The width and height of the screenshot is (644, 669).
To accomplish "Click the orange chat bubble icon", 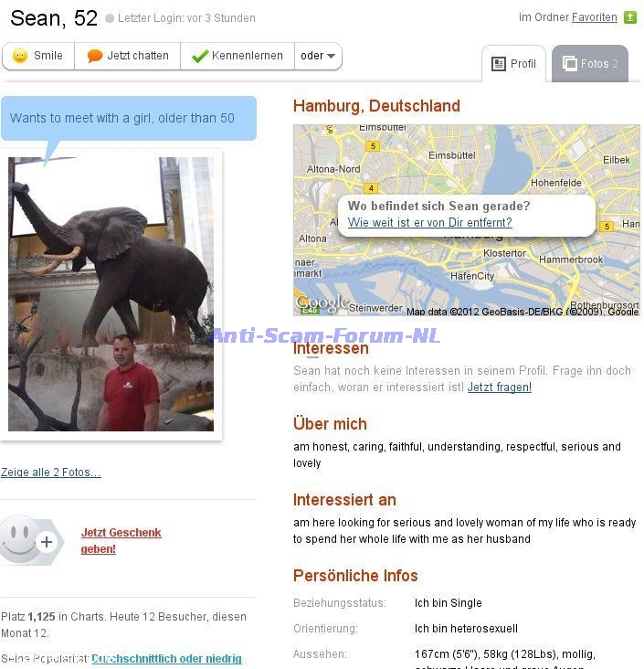I will click(95, 56).
